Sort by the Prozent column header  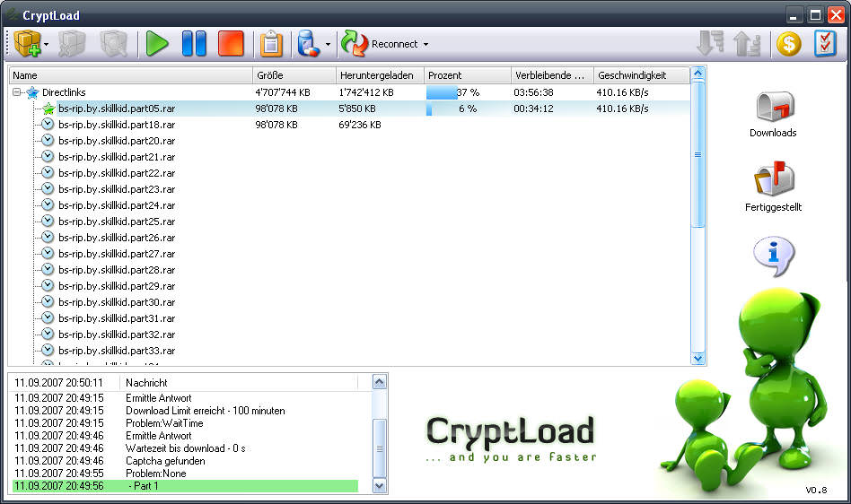click(x=468, y=75)
